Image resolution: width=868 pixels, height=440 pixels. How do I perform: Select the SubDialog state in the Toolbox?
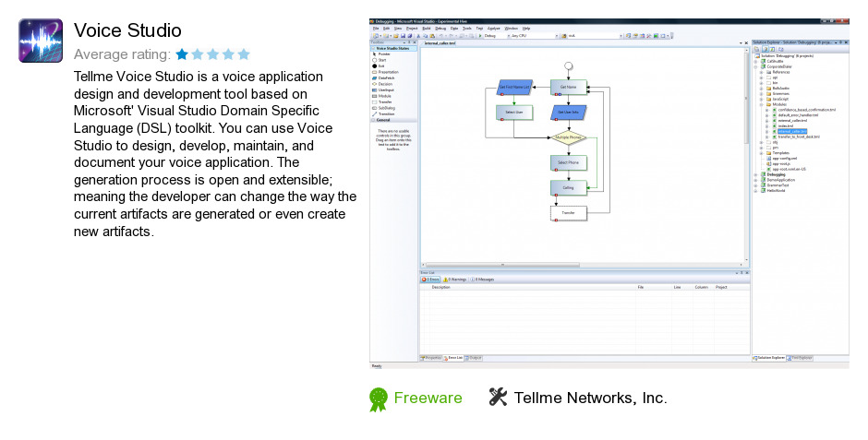coord(384,108)
